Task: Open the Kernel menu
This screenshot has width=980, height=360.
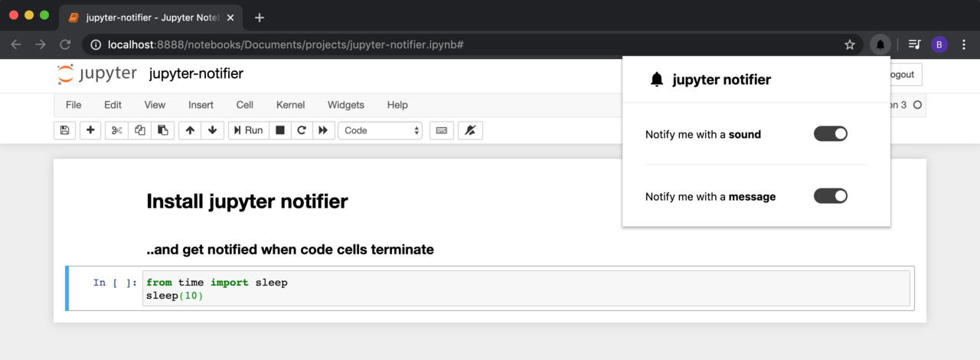Action: [290, 105]
